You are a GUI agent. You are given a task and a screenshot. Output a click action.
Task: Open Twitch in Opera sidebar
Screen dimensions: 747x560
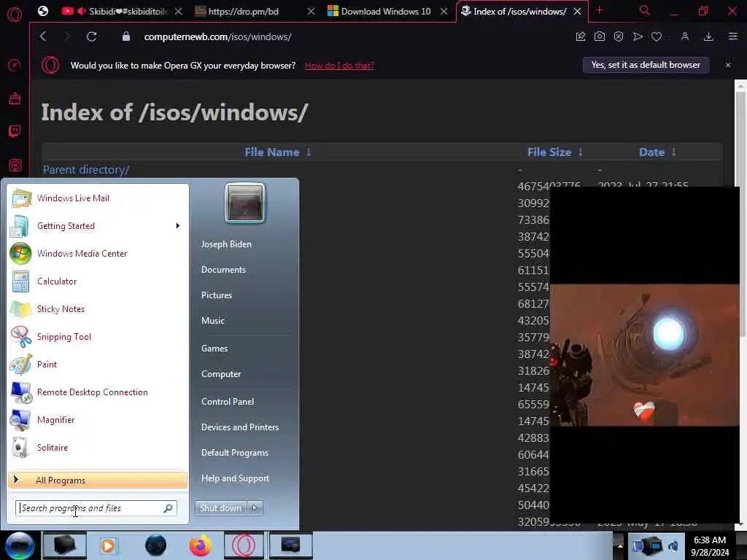tap(15, 131)
